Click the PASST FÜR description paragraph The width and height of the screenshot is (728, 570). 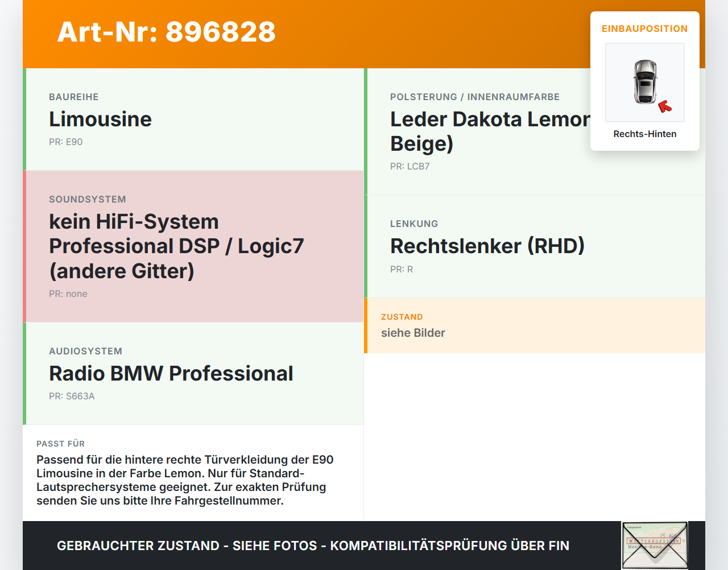pyautogui.click(x=185, y=480)
